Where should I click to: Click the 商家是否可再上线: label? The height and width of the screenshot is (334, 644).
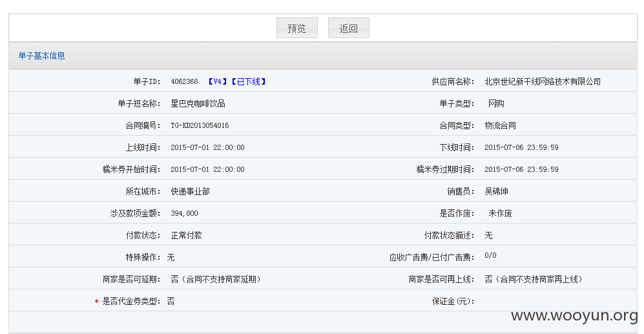point(442,279)
